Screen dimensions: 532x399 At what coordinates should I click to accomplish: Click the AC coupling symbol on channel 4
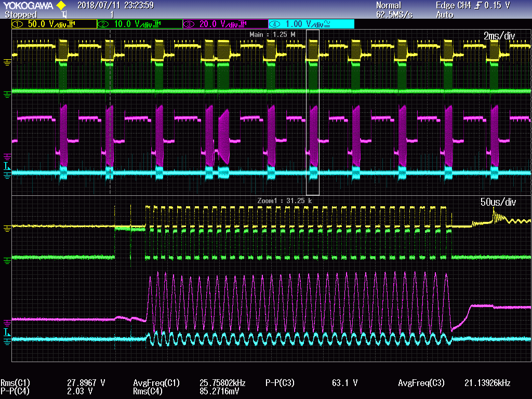pyautogui.click(x=328, y=24)
